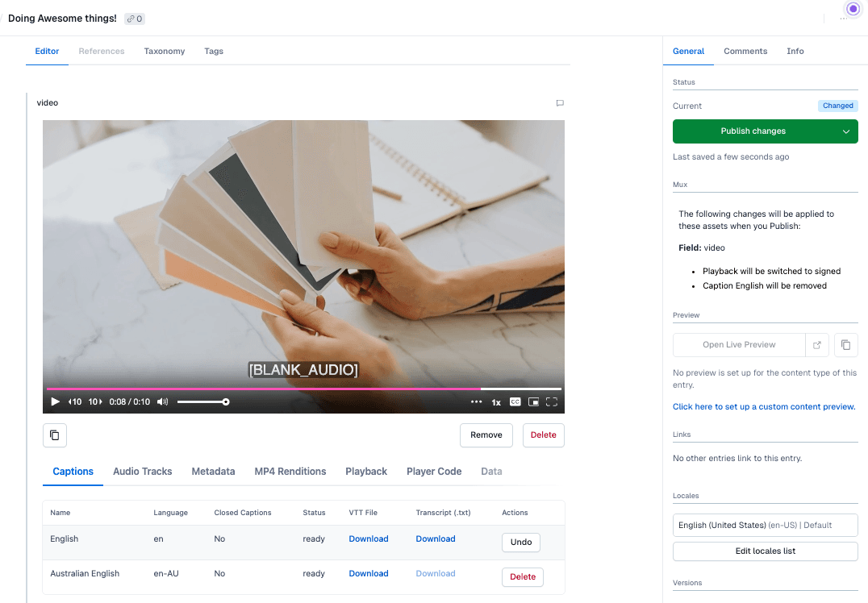Skip forward 10 seconds in video
This screenshot has height=603, width=868.
click(95, 401)
